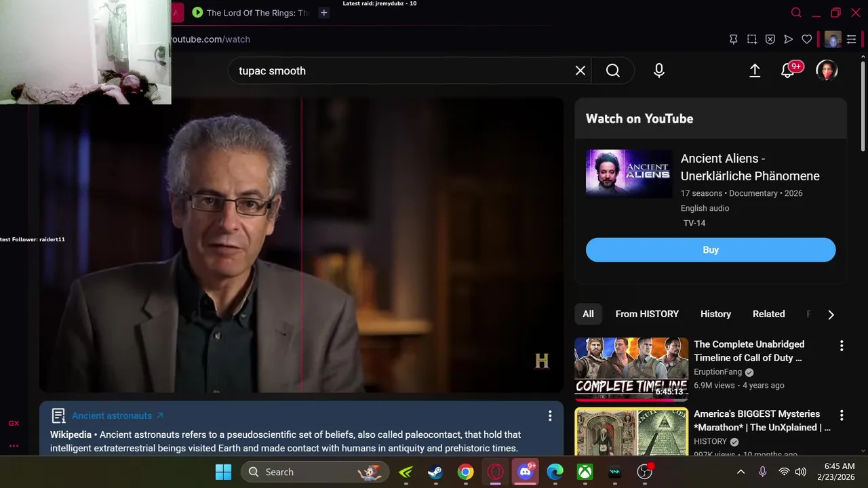Open Microsoft Edge from taskbar
This screenshot has height=488, width=868.
[x=555, y=472]
